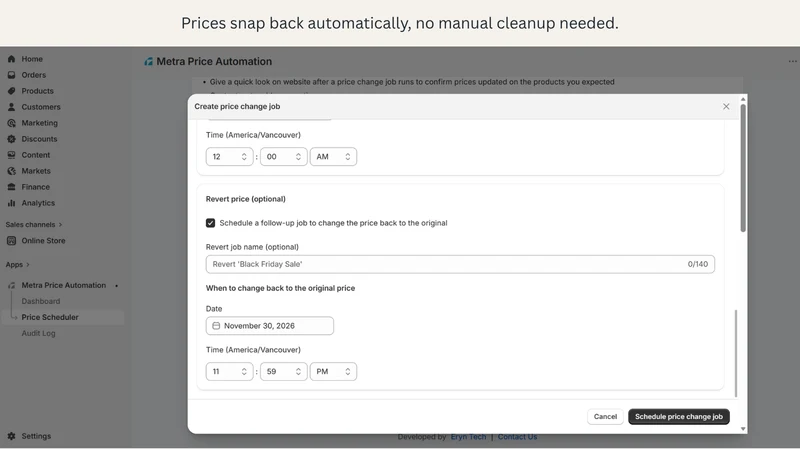Open the start time minutes dropdown showing 00
800x450 pixels.
tap(284, 157)
